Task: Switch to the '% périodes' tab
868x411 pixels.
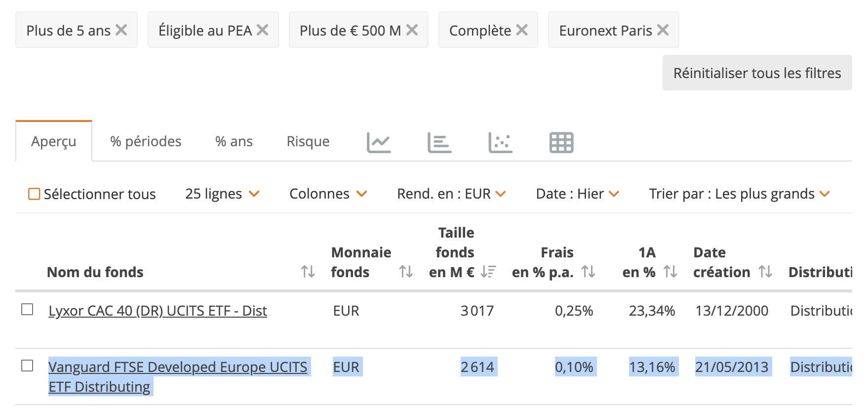Action: point(146,141)
